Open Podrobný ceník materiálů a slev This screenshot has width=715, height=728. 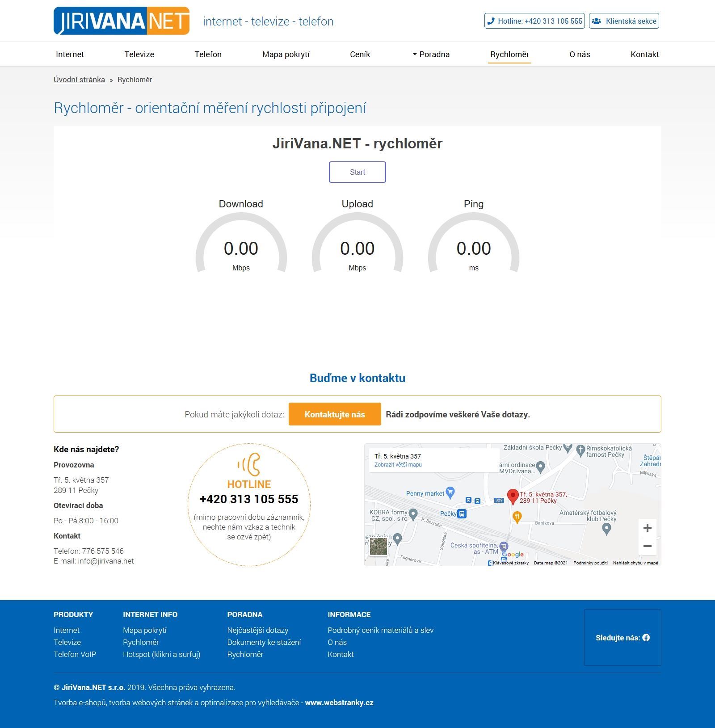click(x=381, y=630)
